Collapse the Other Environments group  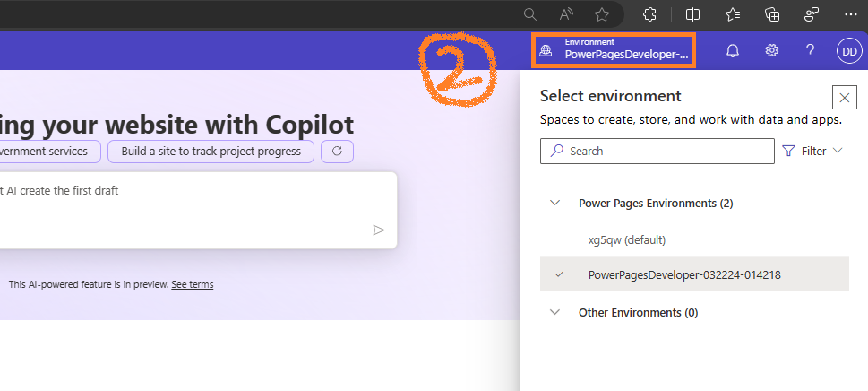point(554,312)
